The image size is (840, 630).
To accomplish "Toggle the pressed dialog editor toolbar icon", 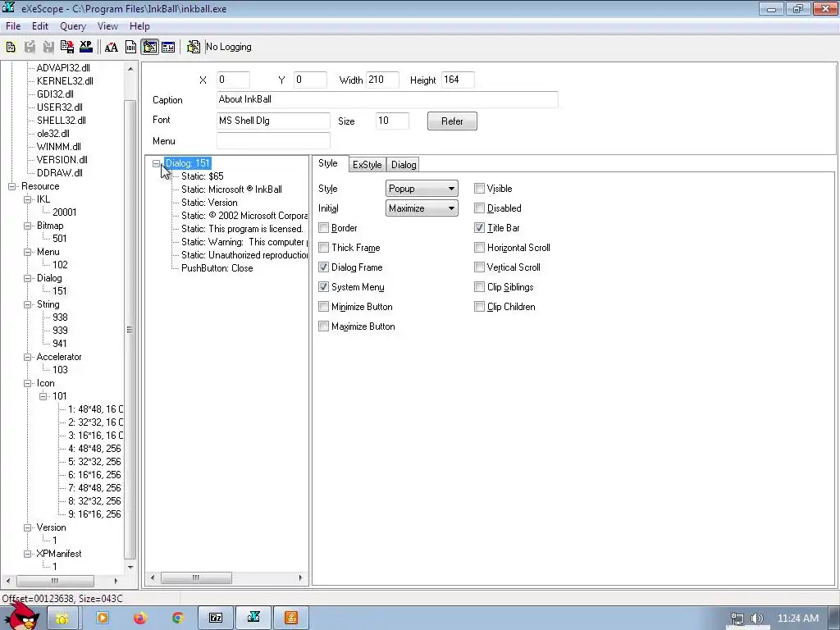I will tap(149, 47).
